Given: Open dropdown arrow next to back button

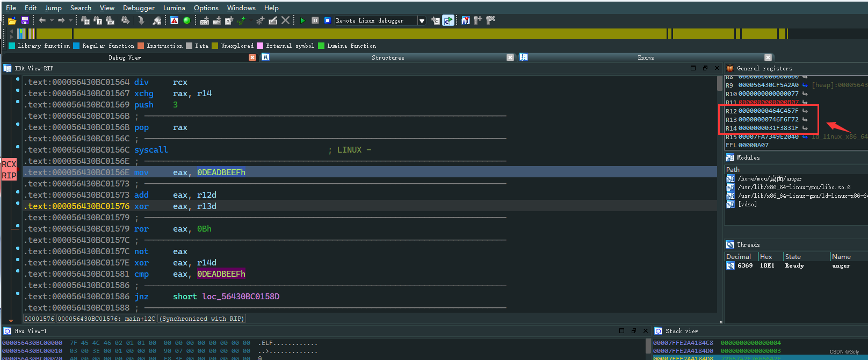Looking at the screenshot, I should (52, 20).
